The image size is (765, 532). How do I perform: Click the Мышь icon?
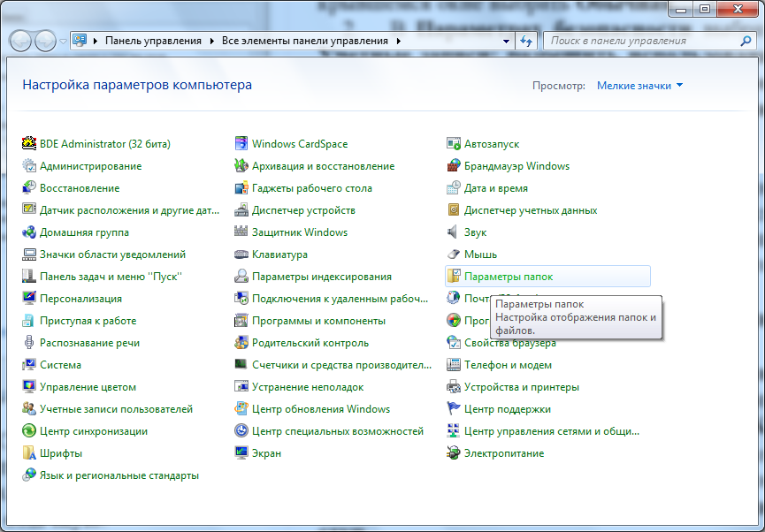tap(453, 254)
